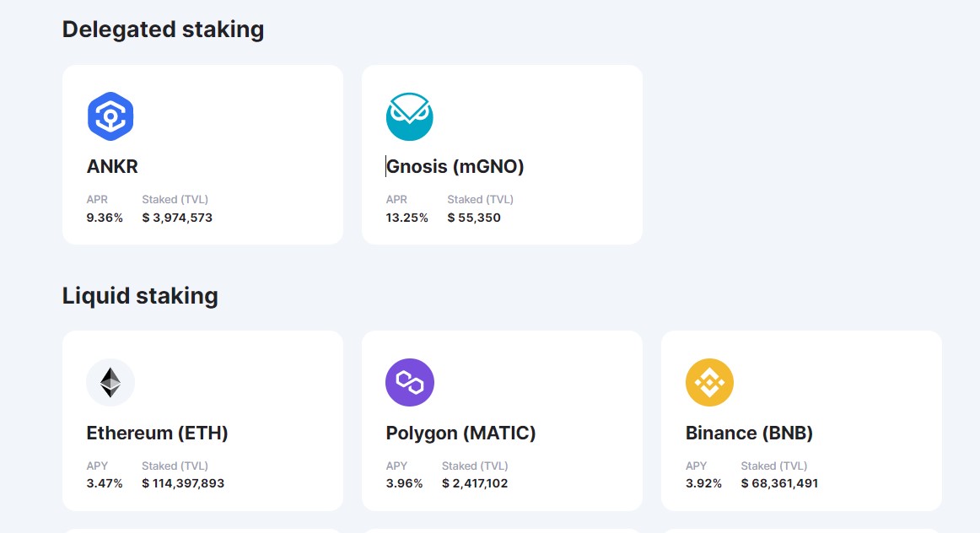Click Gnosis APR value 13.25%

tap(407, 218)
